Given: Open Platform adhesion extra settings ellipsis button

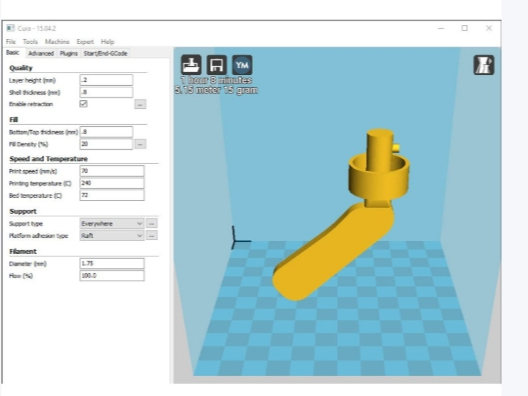Looking at the screenshot, I should point(152,236).
